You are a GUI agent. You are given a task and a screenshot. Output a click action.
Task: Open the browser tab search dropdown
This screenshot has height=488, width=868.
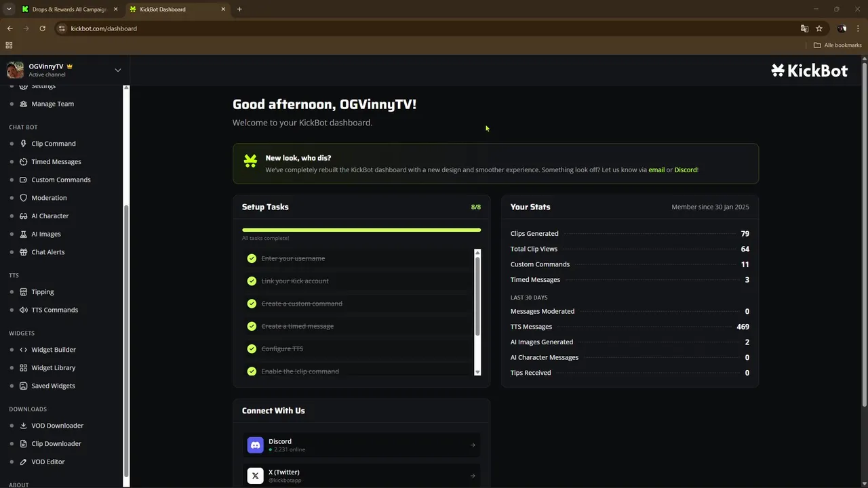pyautogui.click(x=9, y=9)
